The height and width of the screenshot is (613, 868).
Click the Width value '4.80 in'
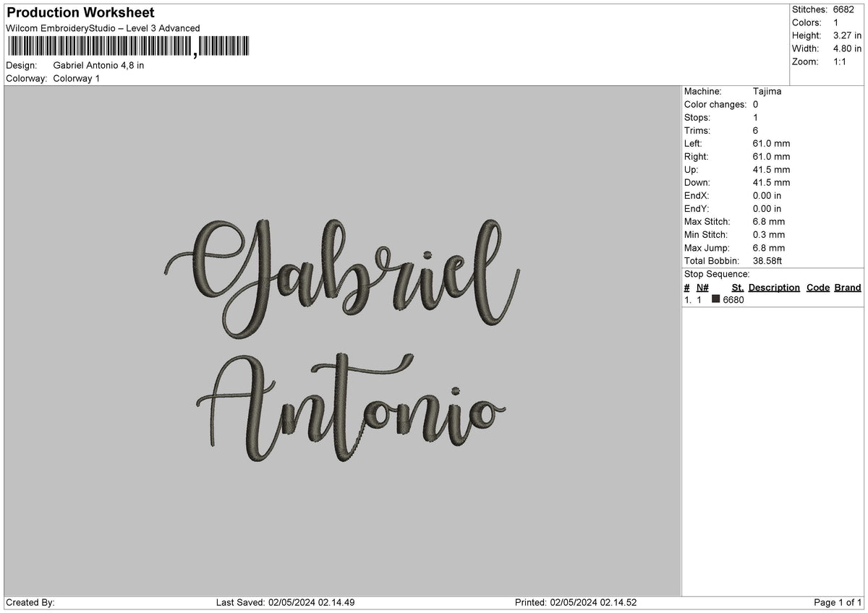pos(848,48)
